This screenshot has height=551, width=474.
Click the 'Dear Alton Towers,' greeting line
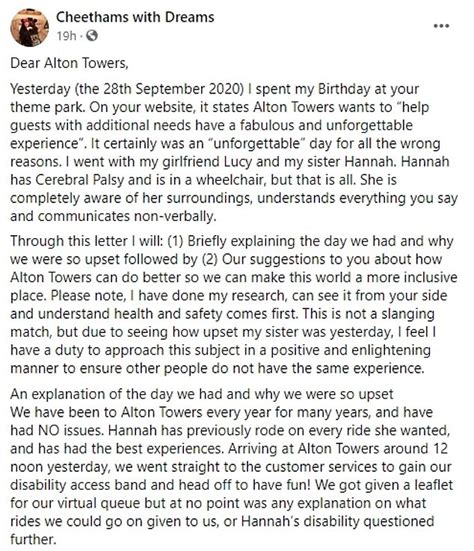click(x=69, y=63)
